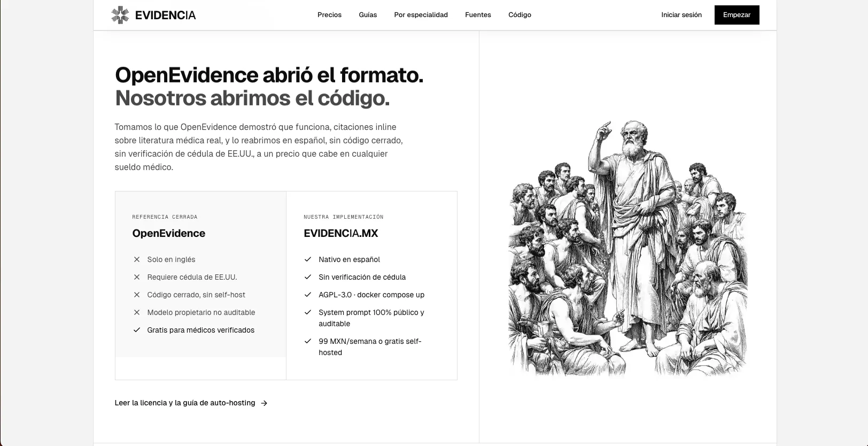This screenshot has height=446, width=868.
Task: Open the Guías menu item
Action: click(368, 15)
